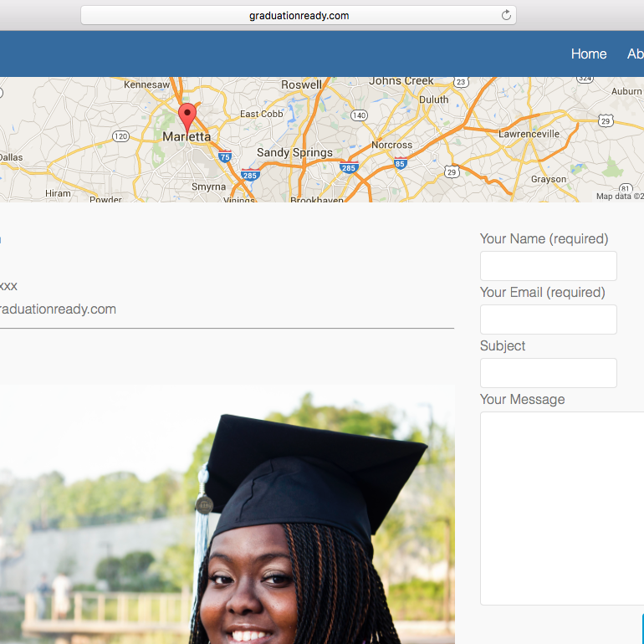Select the Subject text field
Image resolution: width=644 pixels, height=644 pixels.
[548, 373]
